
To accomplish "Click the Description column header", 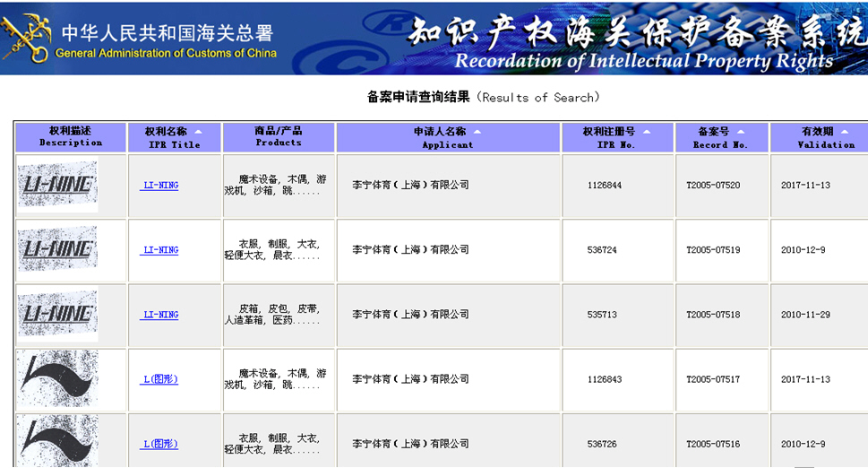I will (x=71, y=137).
